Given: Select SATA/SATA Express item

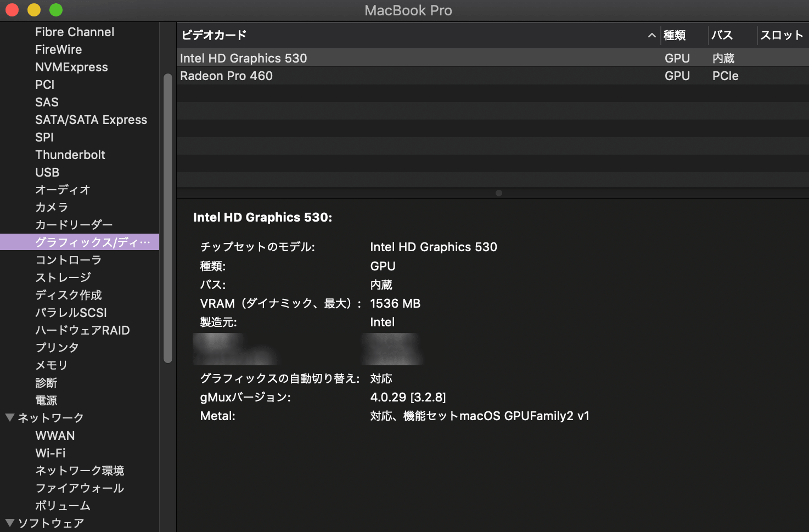Looking at the screenshot, I should [x=91, y=120].
